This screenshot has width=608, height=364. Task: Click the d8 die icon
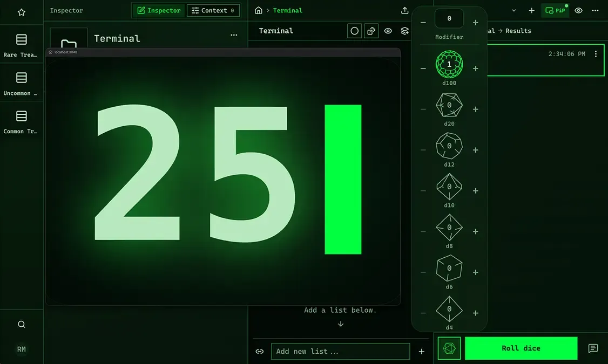[x=449, y=228]
